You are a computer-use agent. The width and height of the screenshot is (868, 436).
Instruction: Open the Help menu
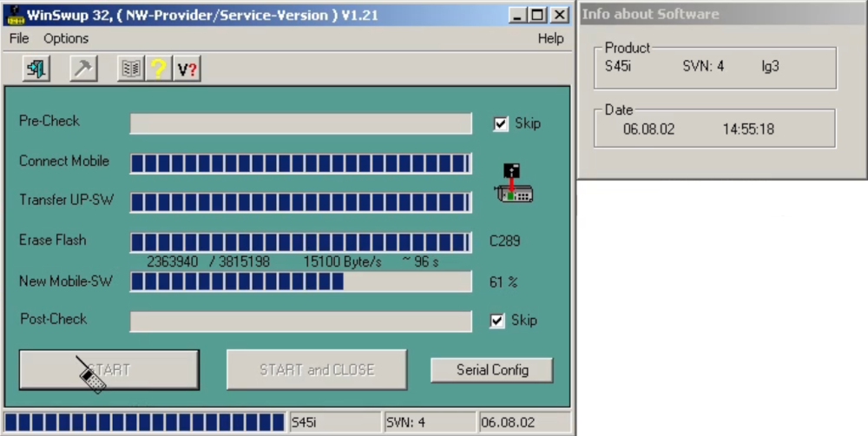tap(550, 38)
